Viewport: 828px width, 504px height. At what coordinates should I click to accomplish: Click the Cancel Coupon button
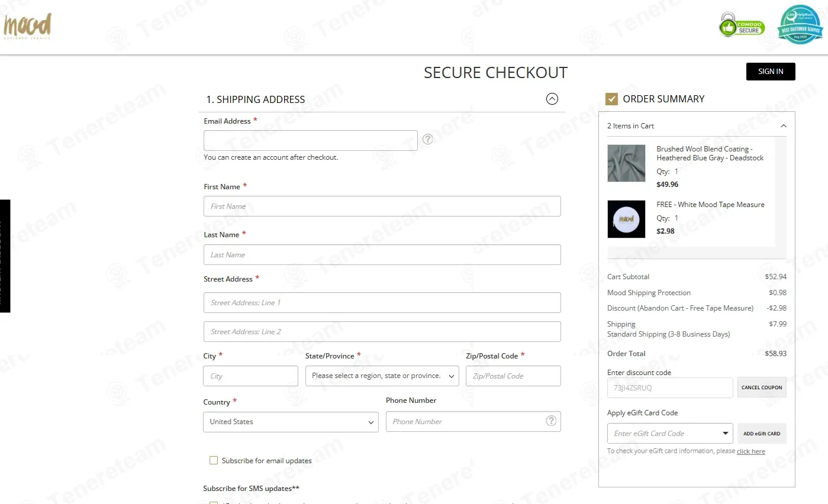coord(761,387)
